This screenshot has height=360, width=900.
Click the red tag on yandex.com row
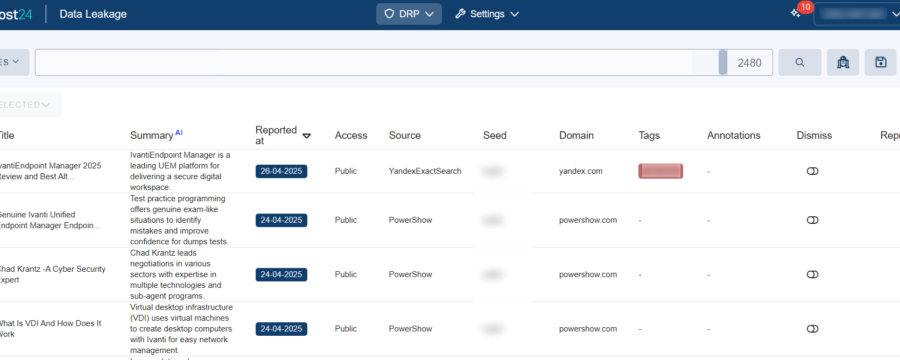(x=661, y=171)
